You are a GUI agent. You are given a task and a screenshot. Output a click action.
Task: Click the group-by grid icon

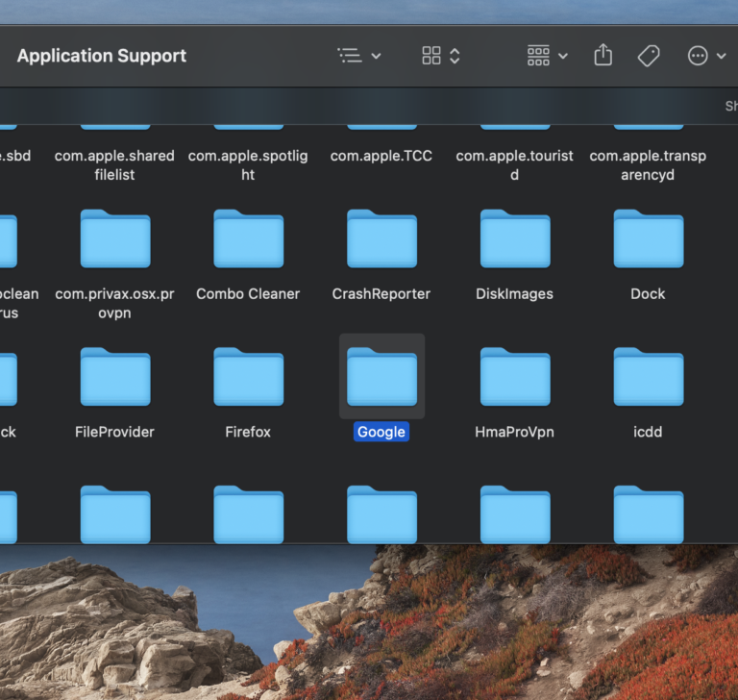coord(538,56)
